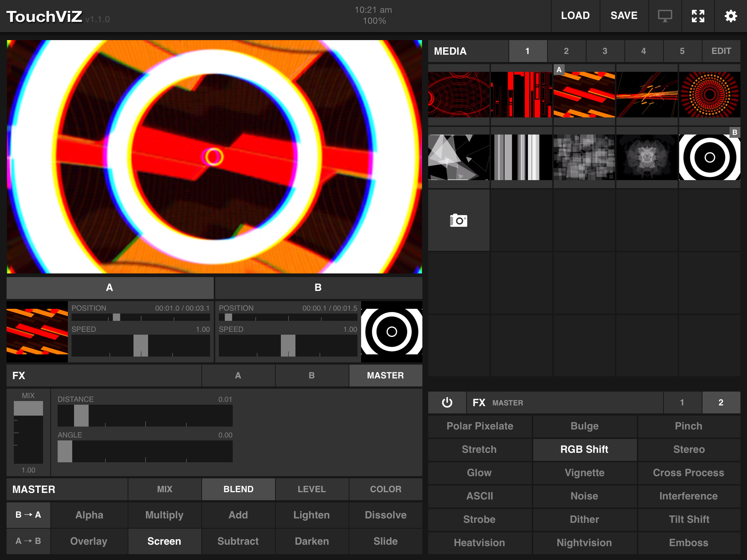747x560 pixels.
Task: Switch FX target to channel B
Action: pos(312,376)
